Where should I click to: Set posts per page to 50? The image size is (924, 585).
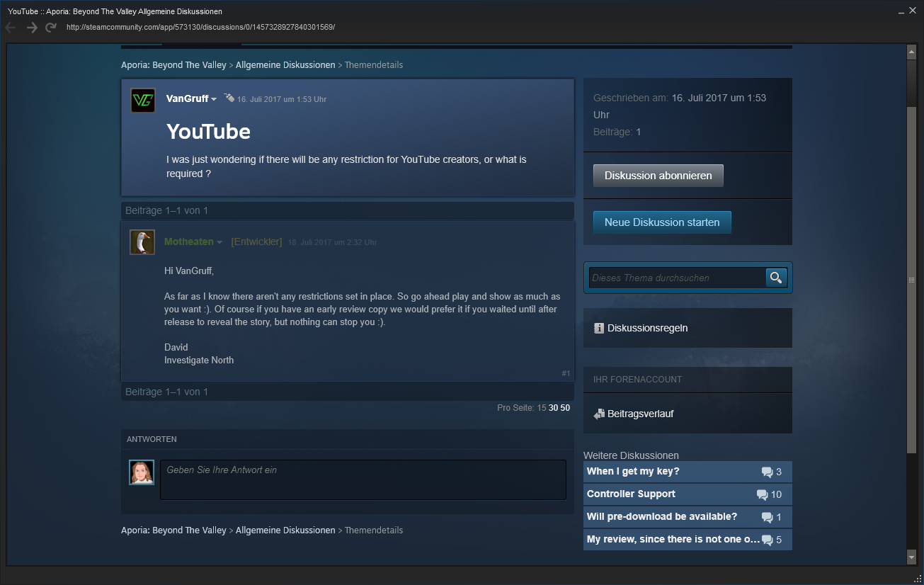[565, 408]
